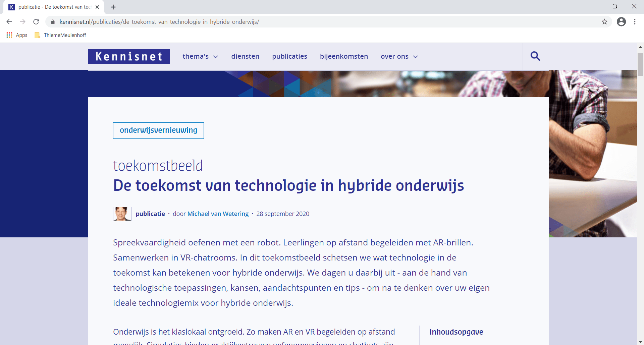Expand the over ons dropdown menu
Image resolution: width=644 pixels, height=345 pixels.
coord(399,56)
